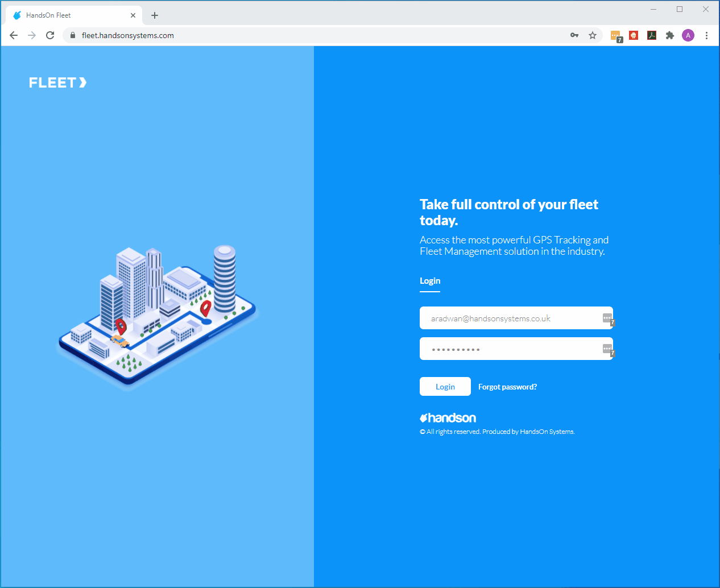Viewport: 720px width, 588px height.
Task: Minimize the browser window
Action: click(653, 9)
